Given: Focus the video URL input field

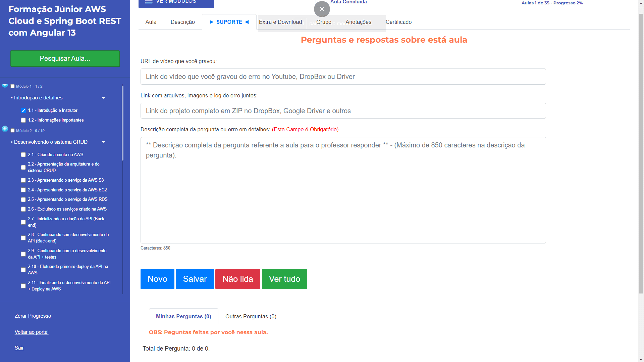Looking at the screenshot, I should click(x=343, y=77).
